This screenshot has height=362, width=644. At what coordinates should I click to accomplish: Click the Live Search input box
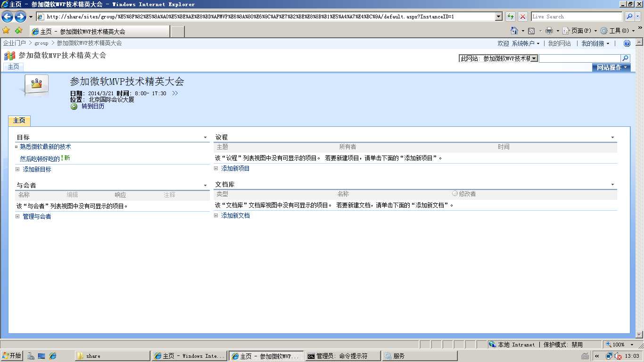coord(577,16)
